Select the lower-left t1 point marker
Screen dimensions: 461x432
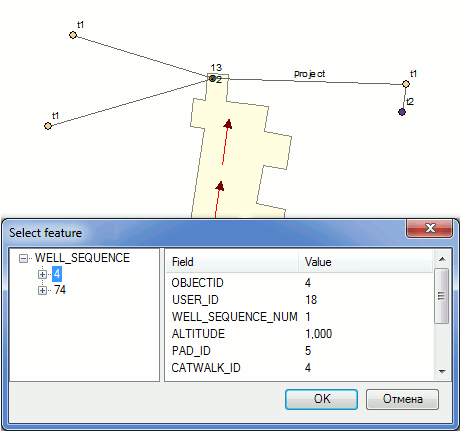[x=48, y=126]
